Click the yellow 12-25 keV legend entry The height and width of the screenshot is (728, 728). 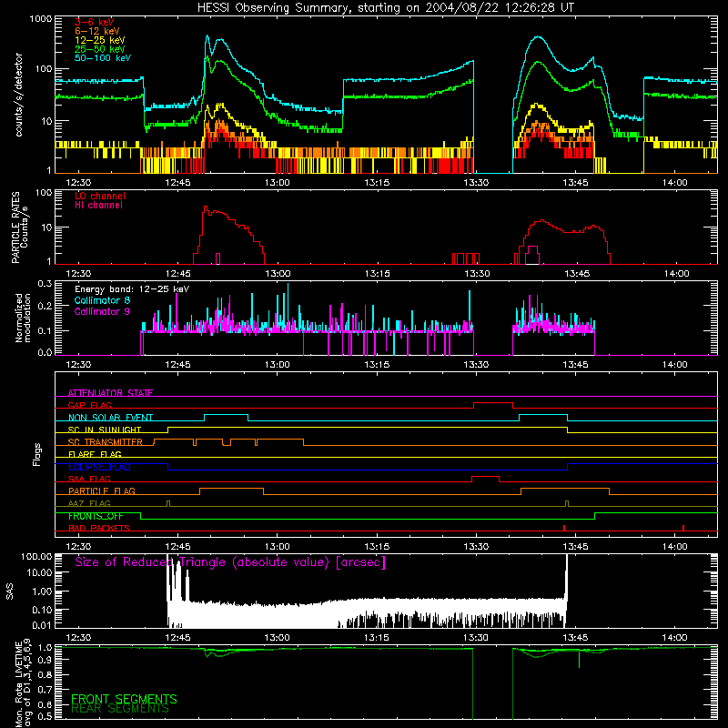(100, 40)
